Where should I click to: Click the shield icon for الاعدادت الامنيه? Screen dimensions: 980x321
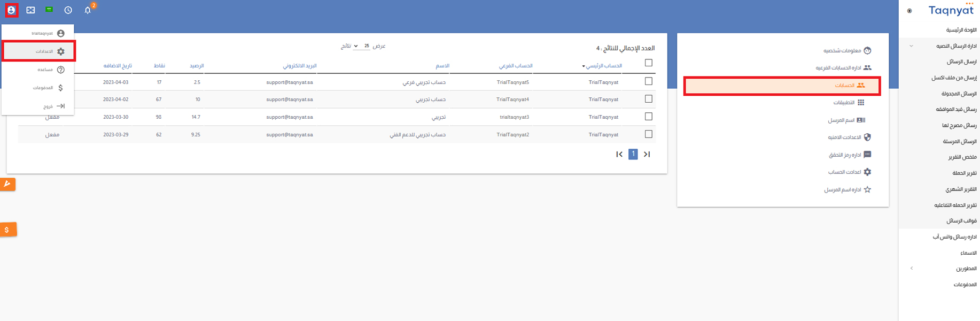(867, 137)
